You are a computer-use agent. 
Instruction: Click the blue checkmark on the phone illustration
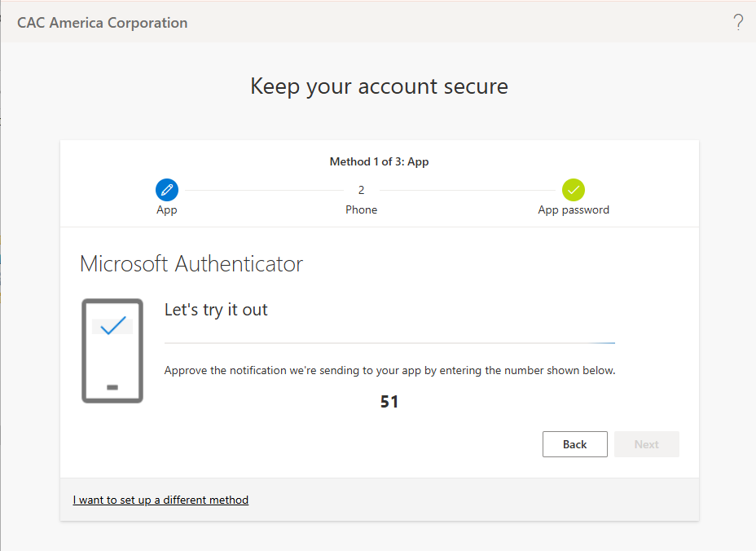[x=112, y=325]
